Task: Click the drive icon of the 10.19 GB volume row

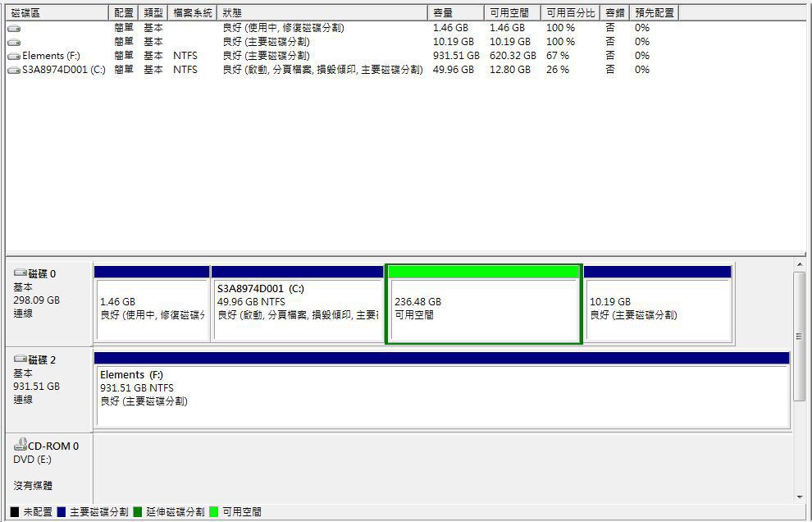Action: [14, 43]
